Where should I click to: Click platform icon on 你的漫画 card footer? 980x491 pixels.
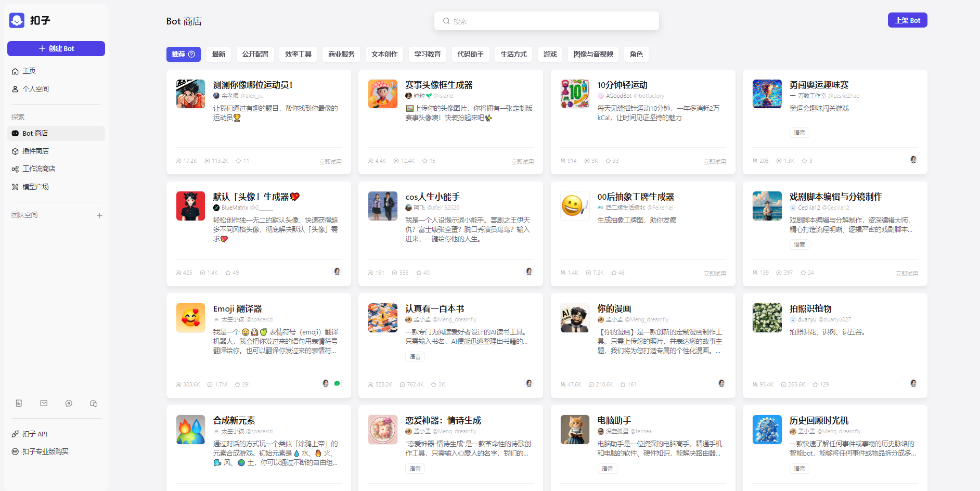point(721,383)
